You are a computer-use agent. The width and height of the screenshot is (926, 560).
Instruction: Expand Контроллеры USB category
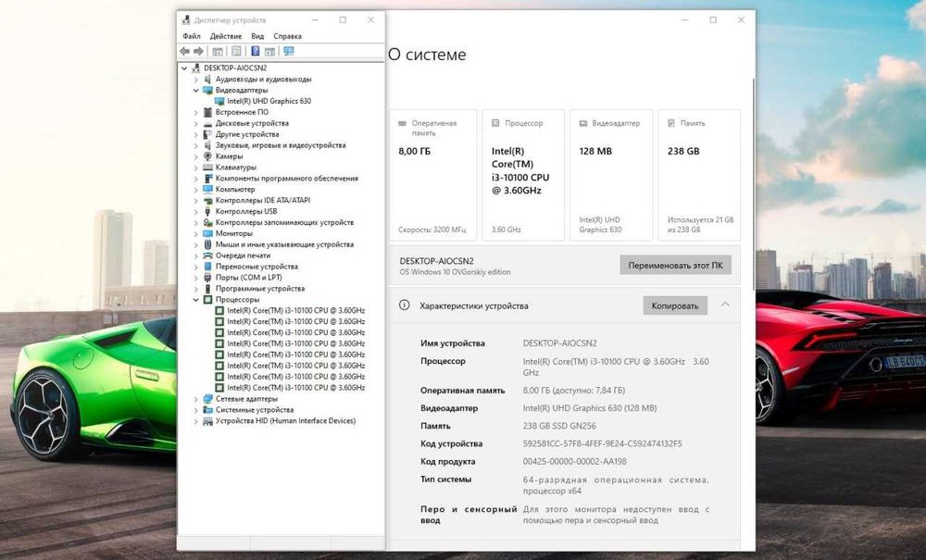tap(196, 211)
